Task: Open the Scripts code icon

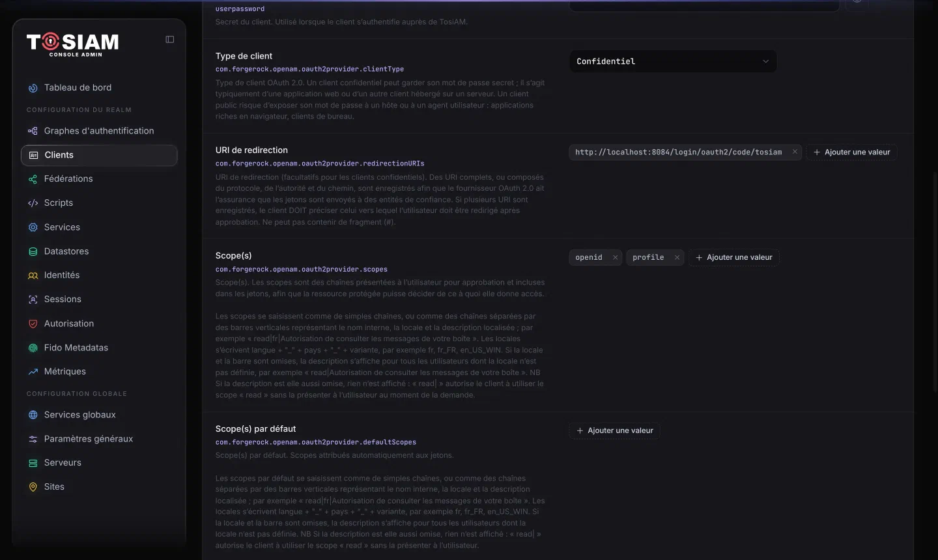Action: point(33,203)
